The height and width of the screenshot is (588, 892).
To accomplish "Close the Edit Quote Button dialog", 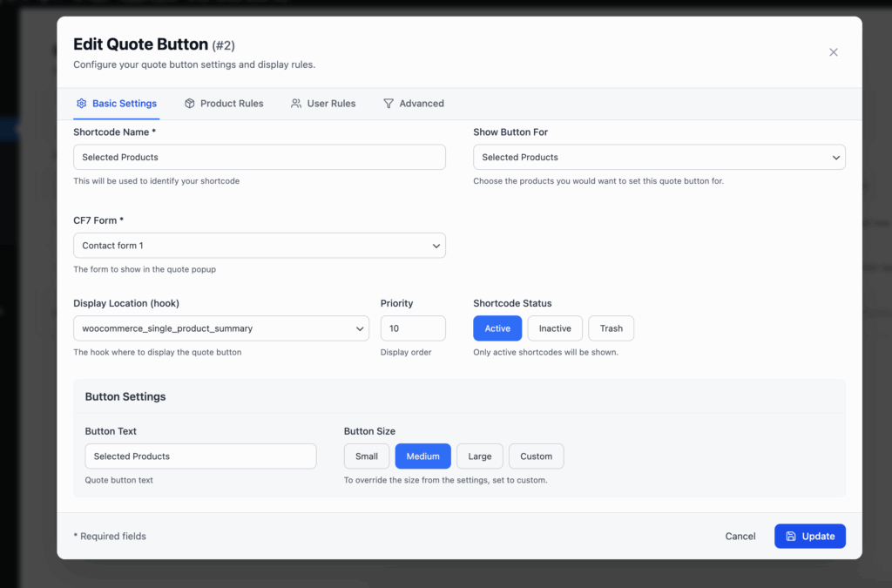I will click(x=833, y=52).
